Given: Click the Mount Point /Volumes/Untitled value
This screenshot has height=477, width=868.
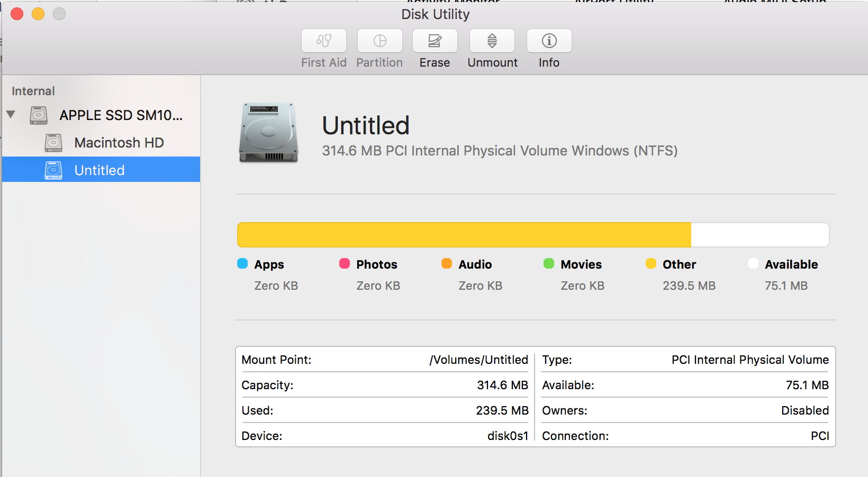Looking at the screenshot, I should click(478, 360).
